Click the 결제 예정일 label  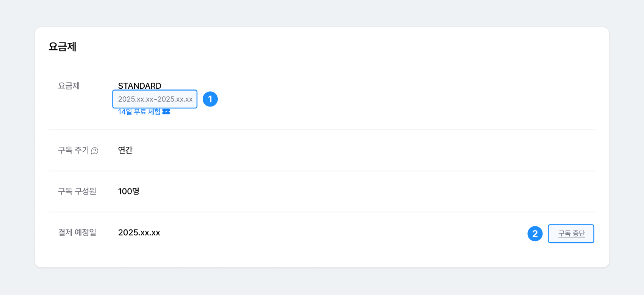click(x=77, y=232)
